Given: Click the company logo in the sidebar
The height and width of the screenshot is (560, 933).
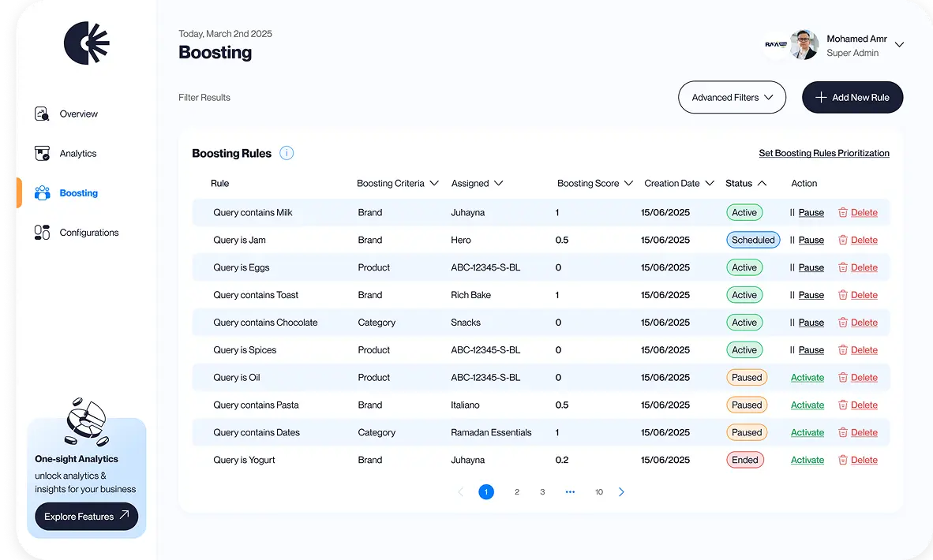Looking at the screenshot, I should tap(87, 43).
